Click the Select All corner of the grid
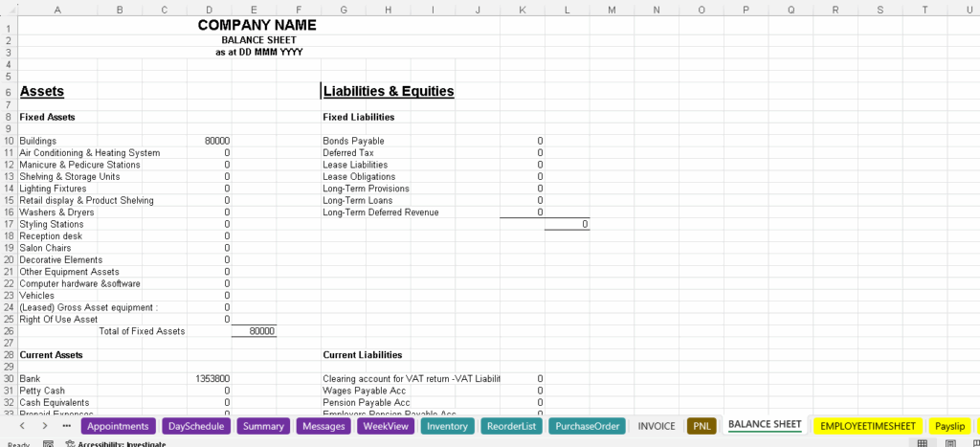Image resolution: width=980 pixels, height=447 pixels. [9, 10]
